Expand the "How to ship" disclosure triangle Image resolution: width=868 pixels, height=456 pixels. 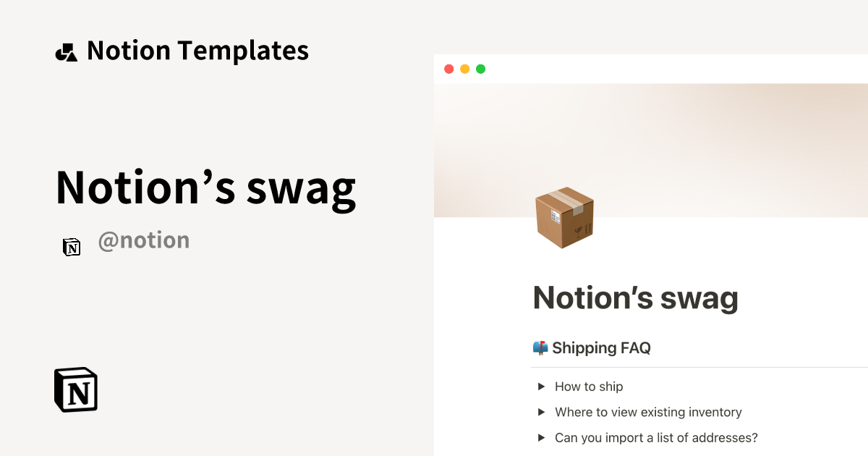tap(540, 387)
